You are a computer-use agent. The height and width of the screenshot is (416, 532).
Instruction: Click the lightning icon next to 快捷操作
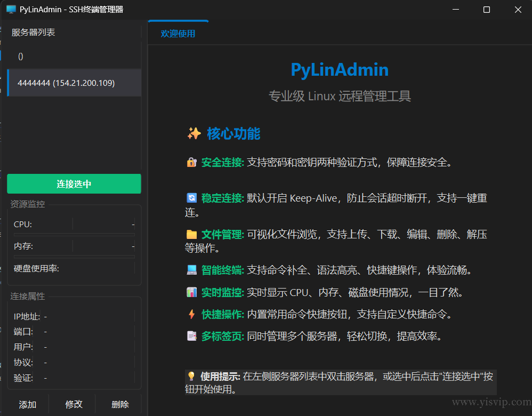pyautogui.click(x=191, y=314)
